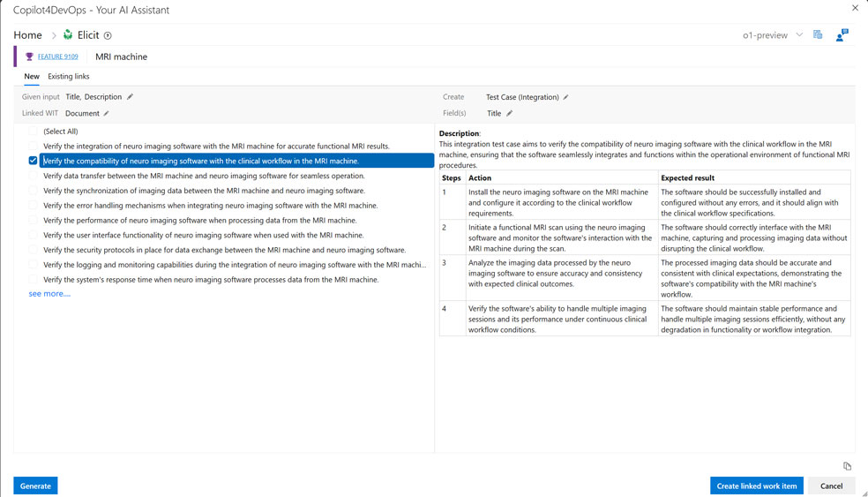Screen dimensions: 868x497
Task: Click the Elicit robot icon in breadcrumb
Action: tap(68, 35)
